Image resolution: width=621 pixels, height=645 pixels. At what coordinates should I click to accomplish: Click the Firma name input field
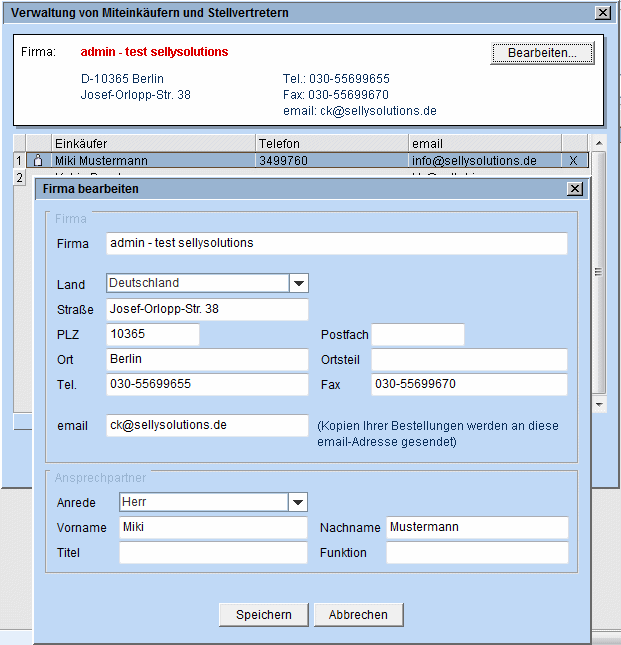[336, 243]
